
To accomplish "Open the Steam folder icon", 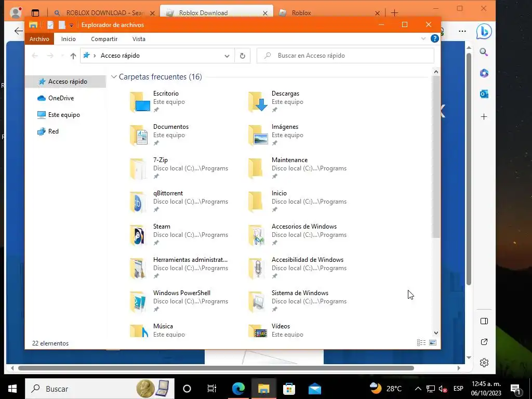I will tap(138, 234).
